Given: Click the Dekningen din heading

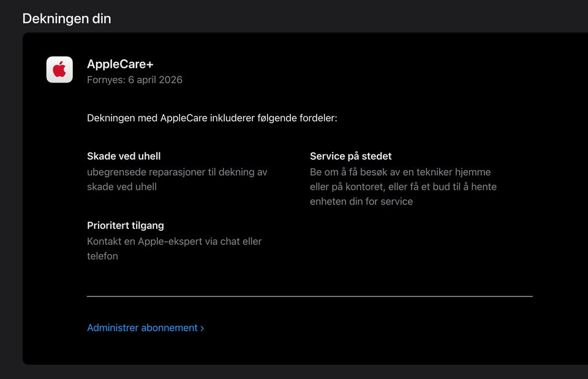Looking at the screenshot, I should tap(67, 18).
